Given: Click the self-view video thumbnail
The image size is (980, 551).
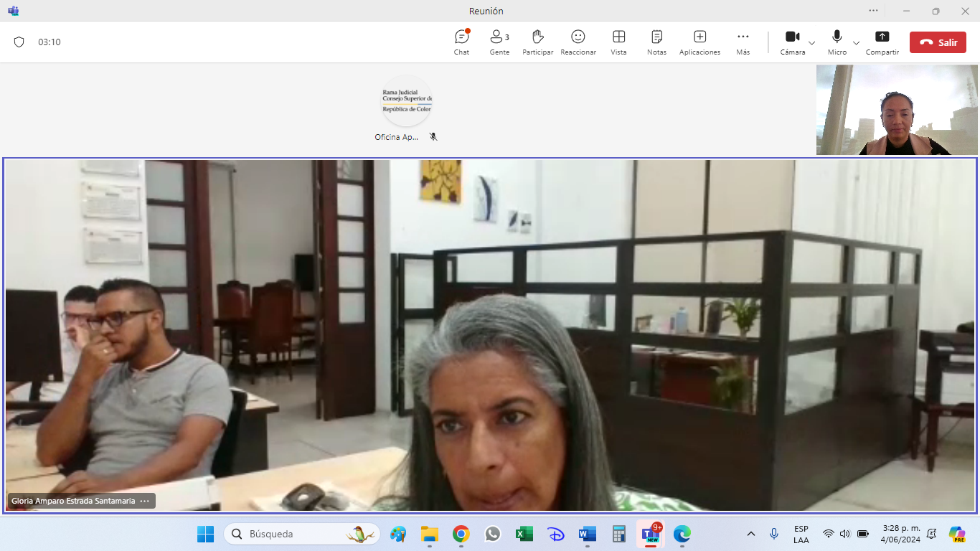Looking at the screenshot, I should tap(896, 110).
